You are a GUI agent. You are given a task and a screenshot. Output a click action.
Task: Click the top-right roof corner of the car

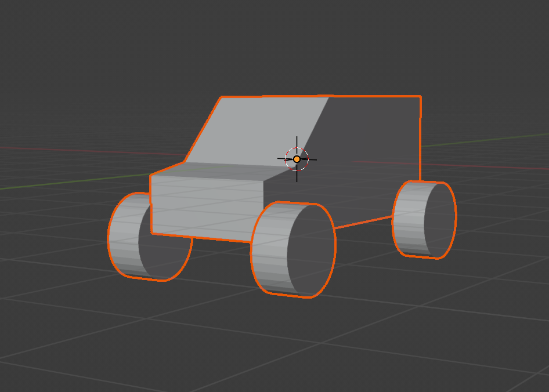coord(420,97)
